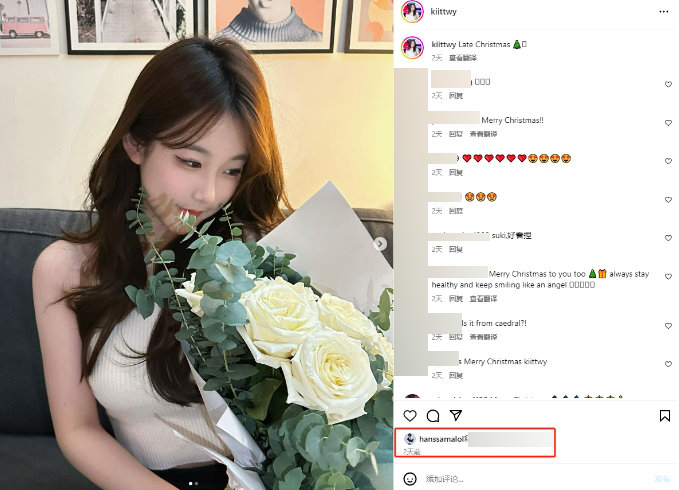The image size is (679, 490).
Task: Go to next photo with carousel arrow
Action: pos(380,244)
